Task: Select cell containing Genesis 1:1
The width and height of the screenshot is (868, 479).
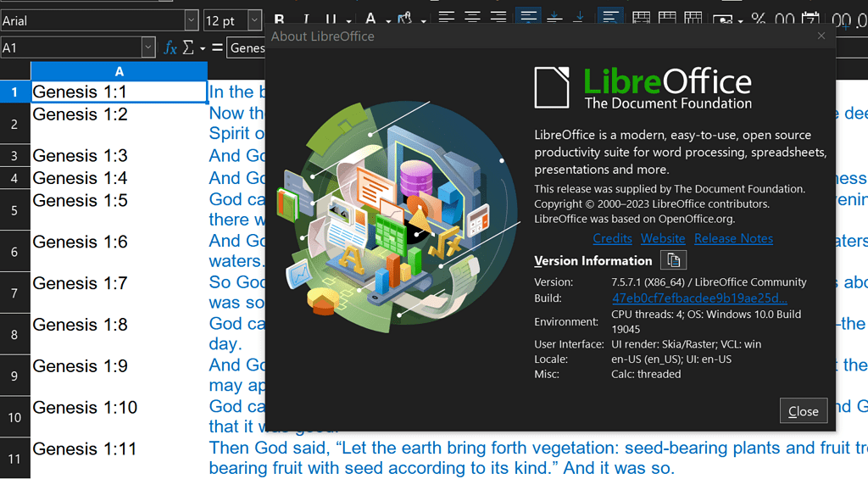Action: coord(119,92)
